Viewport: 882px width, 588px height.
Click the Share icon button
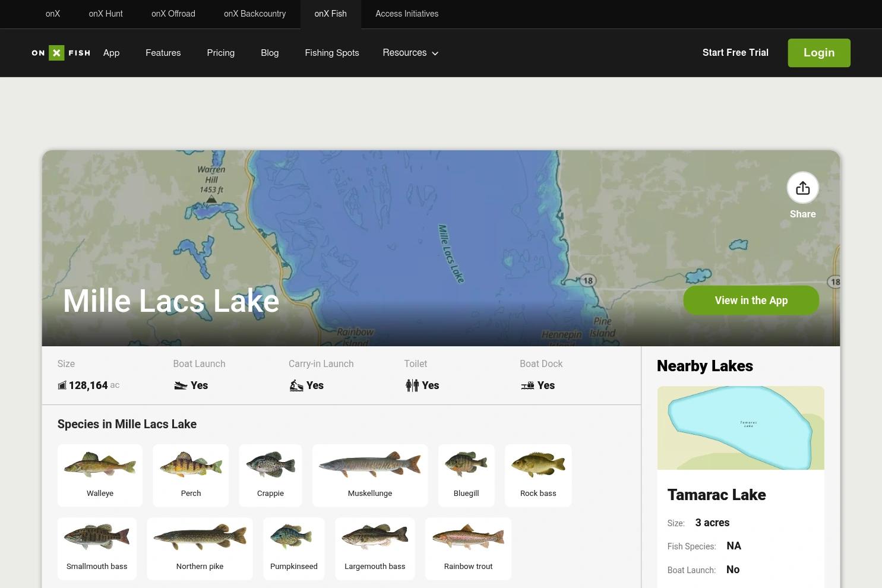coord(802,188)
